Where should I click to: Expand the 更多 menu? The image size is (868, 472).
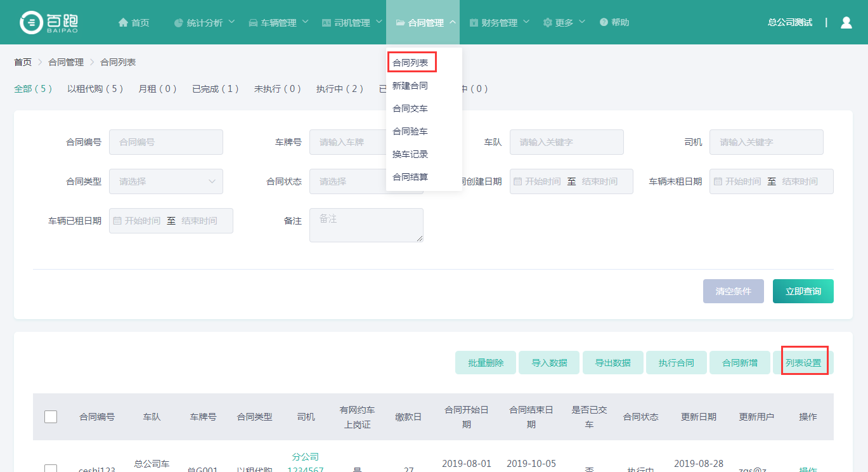pos(564,23)
